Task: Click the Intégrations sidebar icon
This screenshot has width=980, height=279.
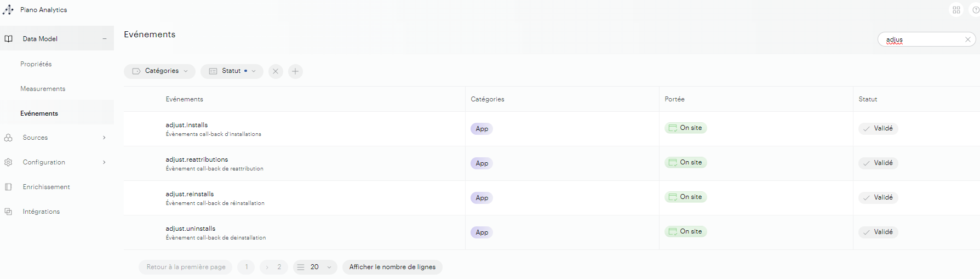Action: coord(9,212)
